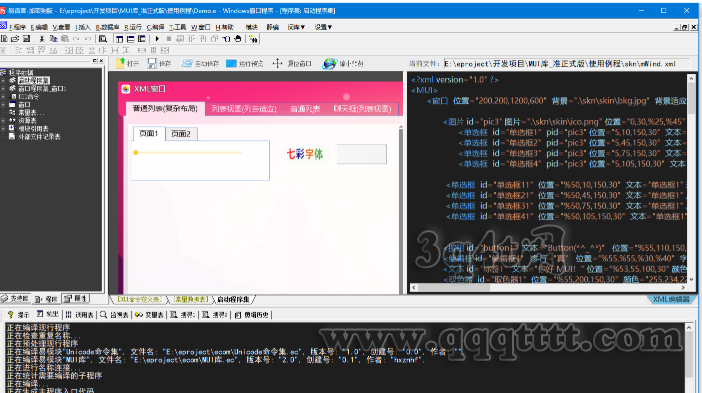
Task: Open the T.工具 menu
Action: click(177, 27)
